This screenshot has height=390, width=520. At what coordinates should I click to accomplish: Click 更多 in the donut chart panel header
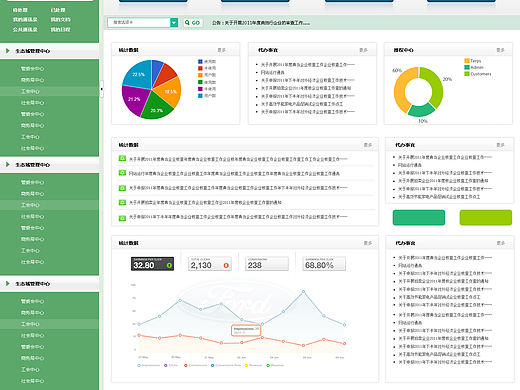pyautogui.click(x=500, y=50)
